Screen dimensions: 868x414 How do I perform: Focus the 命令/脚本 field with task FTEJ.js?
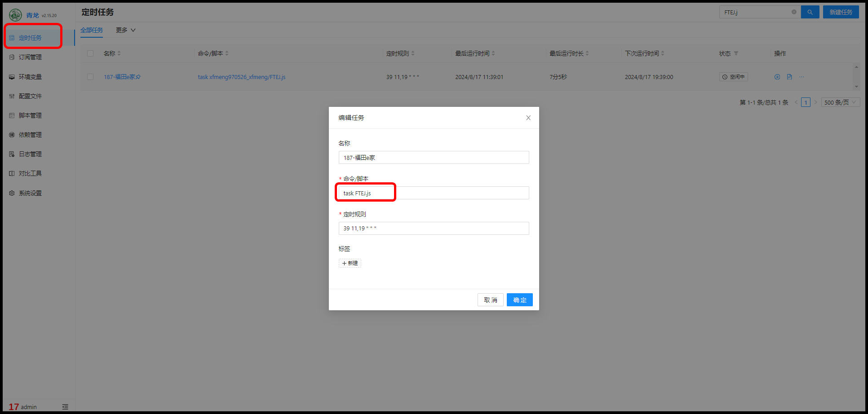pos(434,193)
